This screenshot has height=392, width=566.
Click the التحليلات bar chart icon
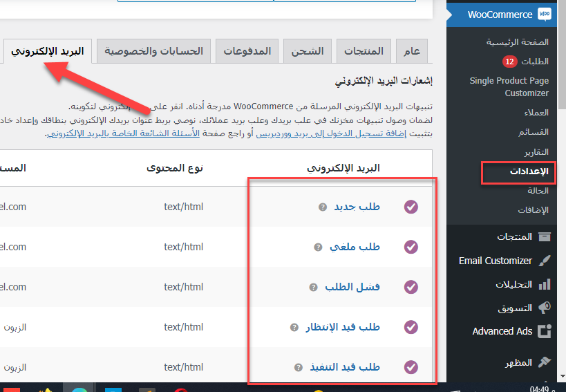(545, 284)
